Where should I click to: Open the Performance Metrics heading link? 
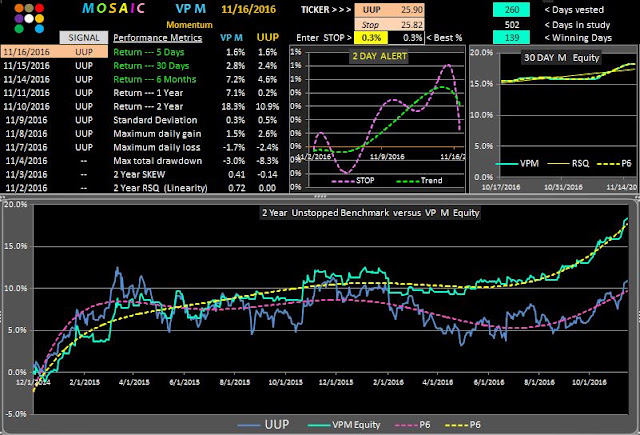click(x=158, y=38)
